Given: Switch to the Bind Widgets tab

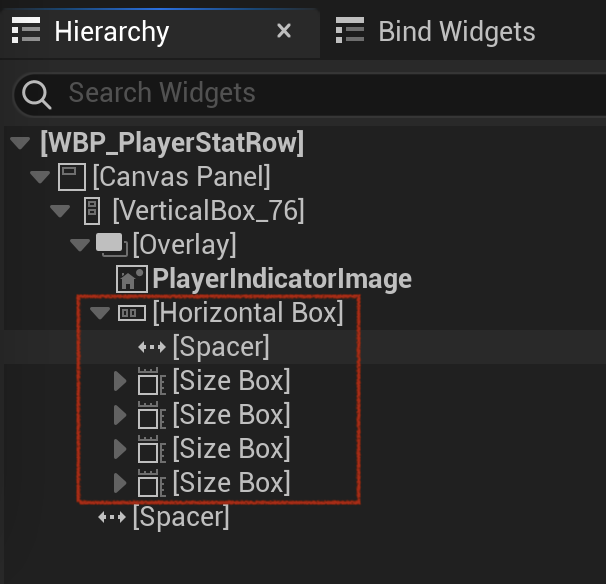Looking at the screenshot, I should pos(435,31).
